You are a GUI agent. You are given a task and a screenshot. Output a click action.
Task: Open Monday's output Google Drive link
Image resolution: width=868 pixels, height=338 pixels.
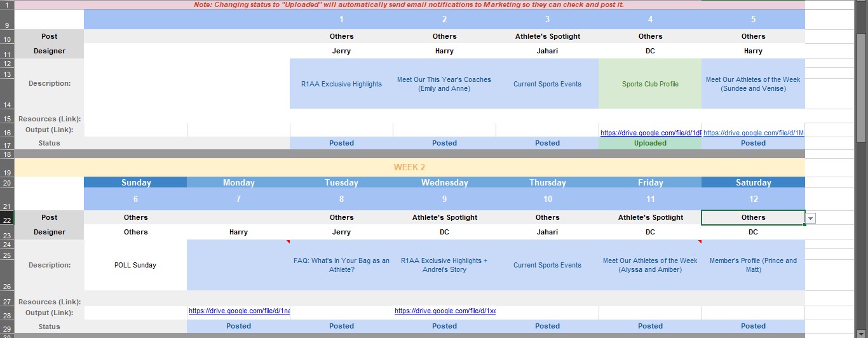click(x=239, y=311)
